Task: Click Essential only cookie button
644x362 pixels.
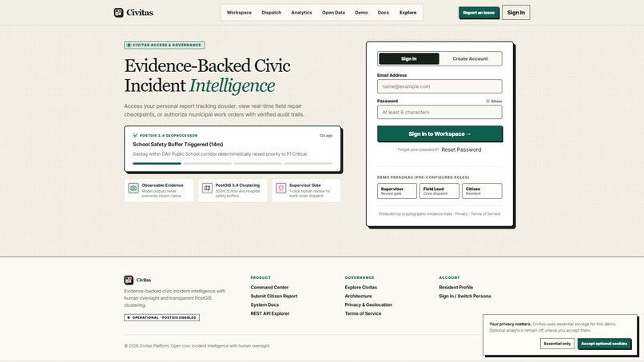Action: click(x=558, y=344)
